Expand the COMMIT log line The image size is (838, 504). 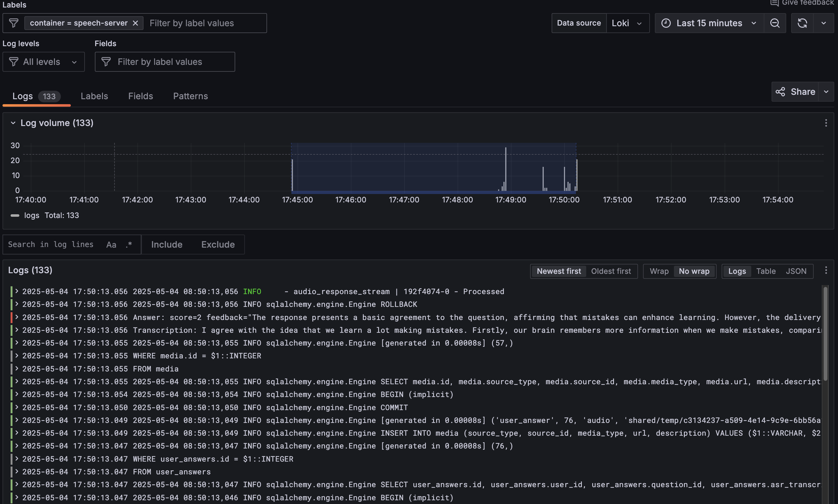coord(16,407)
